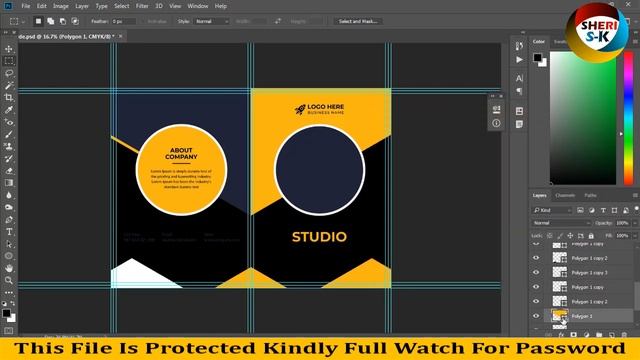Click Intersect with selection option

click(x=75, y=21)
